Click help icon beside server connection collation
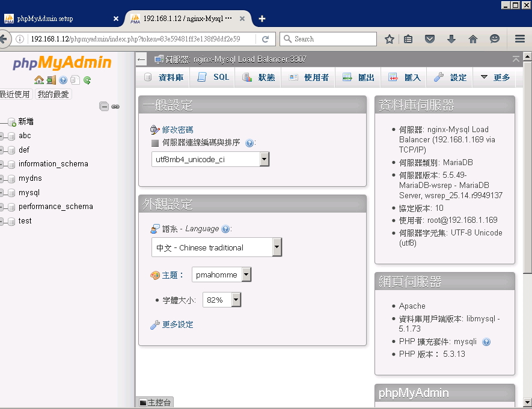 [x=249, y=143]
